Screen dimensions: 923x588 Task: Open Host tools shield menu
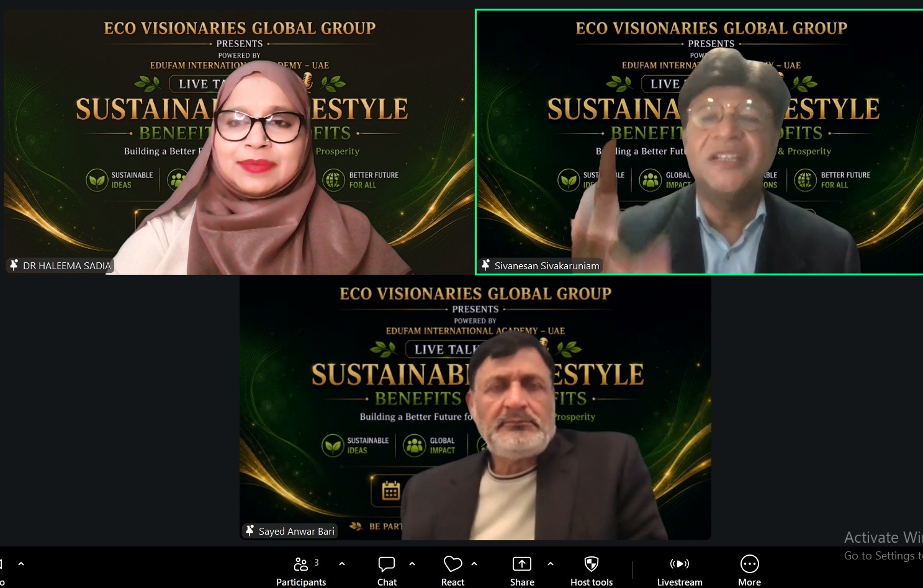(x=592, y=571)
